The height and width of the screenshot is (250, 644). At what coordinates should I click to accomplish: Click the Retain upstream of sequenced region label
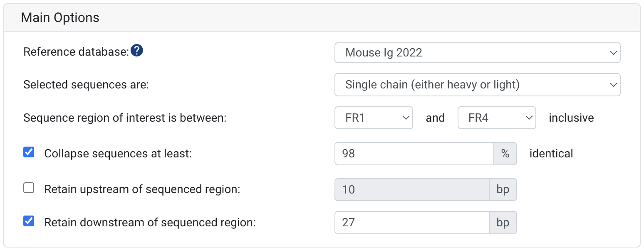pyautogui.click(x=142, y=189)
